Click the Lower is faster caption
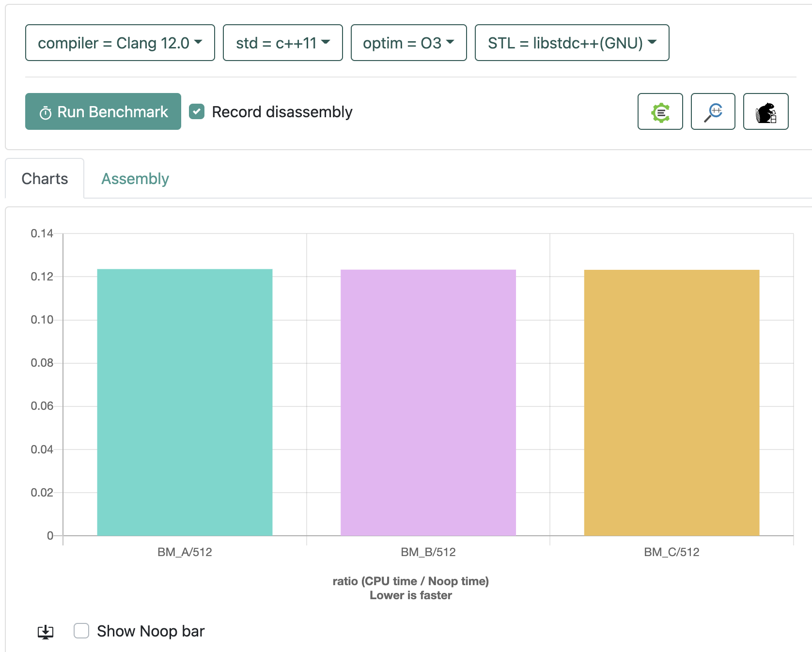 pyautogui.click(x=411, y=595)
